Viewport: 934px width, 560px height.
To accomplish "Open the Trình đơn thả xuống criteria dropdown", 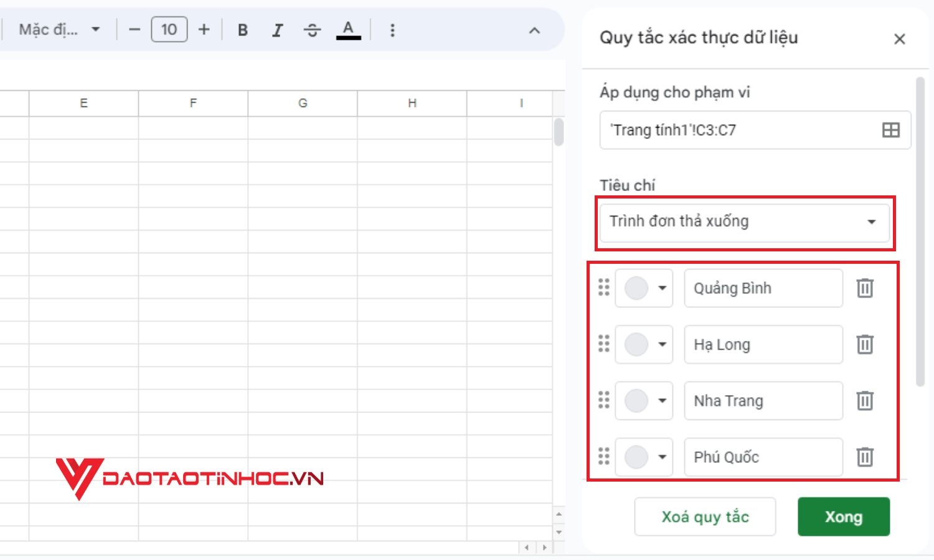I will (744, 222).
